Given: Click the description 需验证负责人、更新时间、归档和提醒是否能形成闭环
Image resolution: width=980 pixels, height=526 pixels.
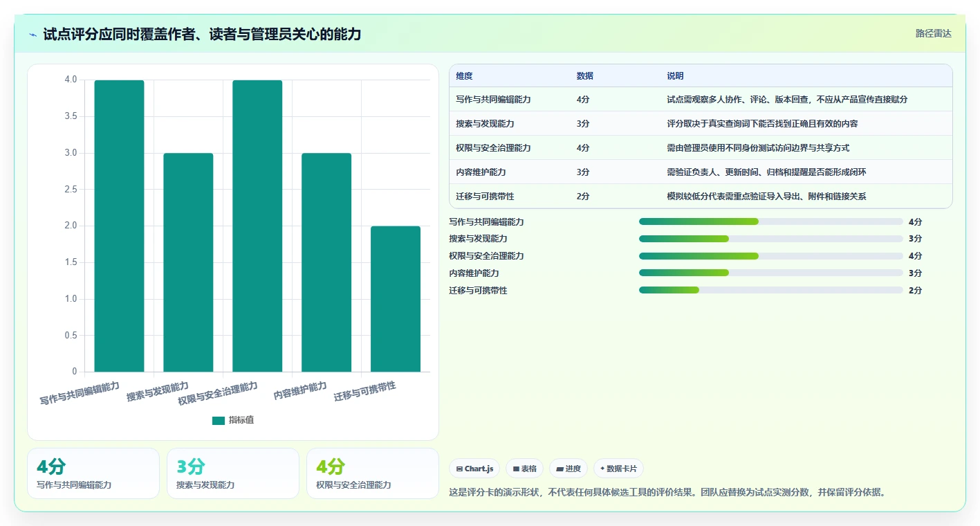Looking at the screenshot, I should 766,172.
